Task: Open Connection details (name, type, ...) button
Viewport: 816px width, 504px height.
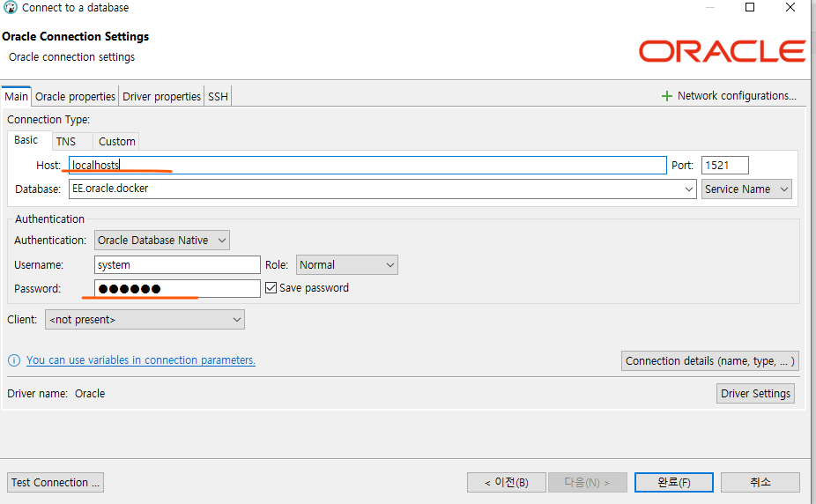Action: click(x=710, y=360)
